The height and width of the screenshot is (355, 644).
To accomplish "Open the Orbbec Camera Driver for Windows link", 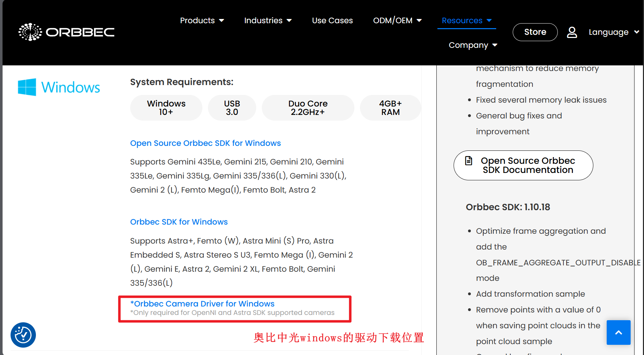I will tap(202, 304).
